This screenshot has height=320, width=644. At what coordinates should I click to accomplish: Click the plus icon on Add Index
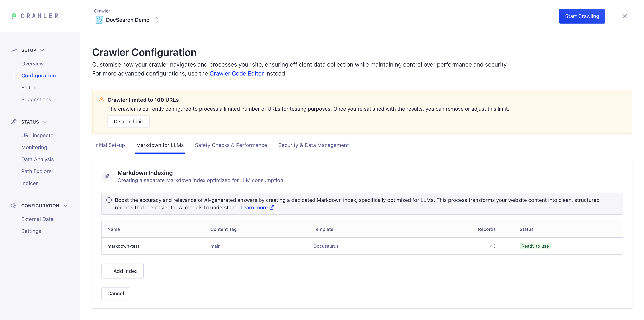[x=109, y=271]
